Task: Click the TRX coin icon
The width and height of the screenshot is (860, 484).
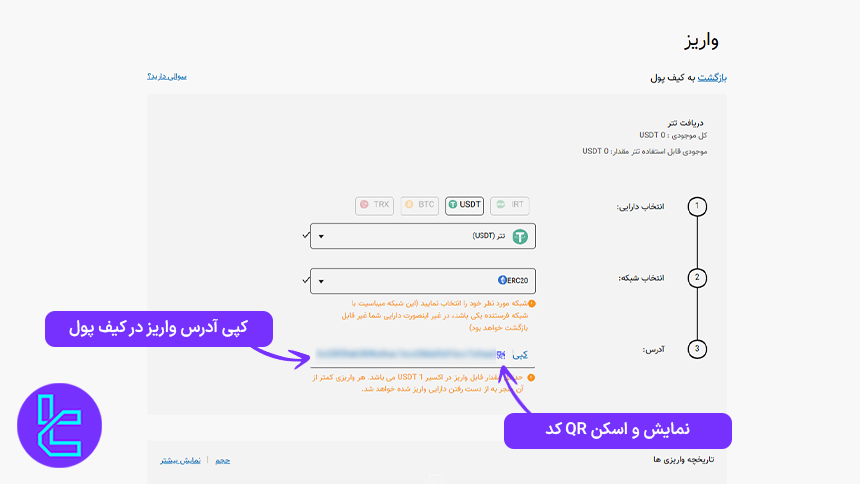Action: (364, 205)
